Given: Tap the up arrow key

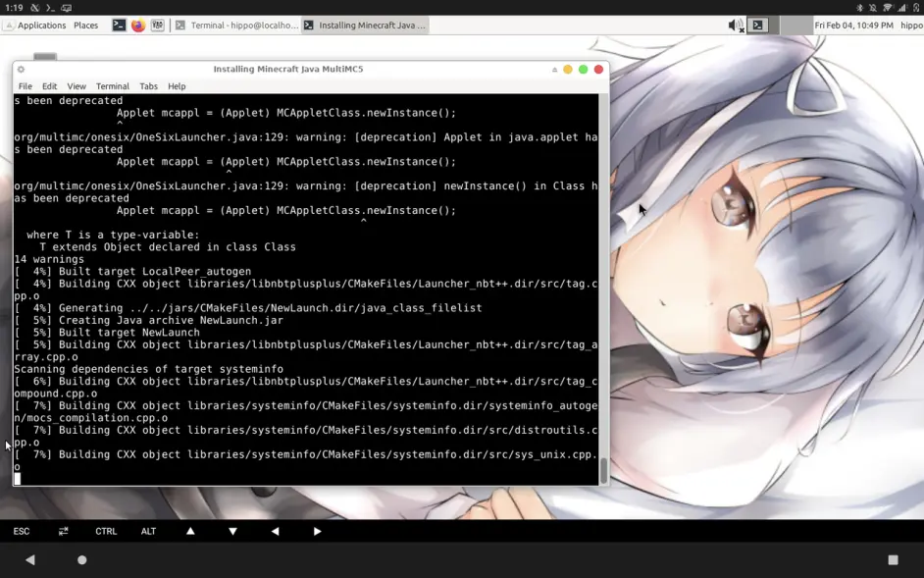Looking at the screenshot, I should point(190,532).
